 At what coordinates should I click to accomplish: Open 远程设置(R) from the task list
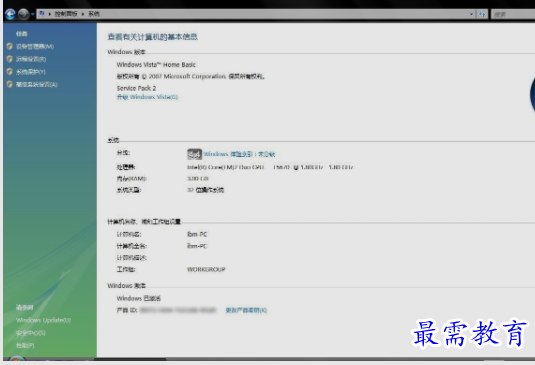(x=31, y=59)
